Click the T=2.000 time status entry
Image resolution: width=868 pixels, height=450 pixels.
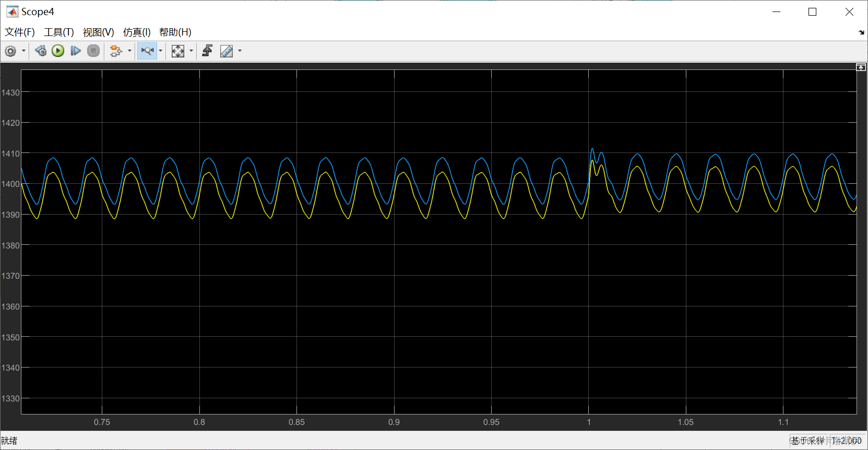coord(847,441)
